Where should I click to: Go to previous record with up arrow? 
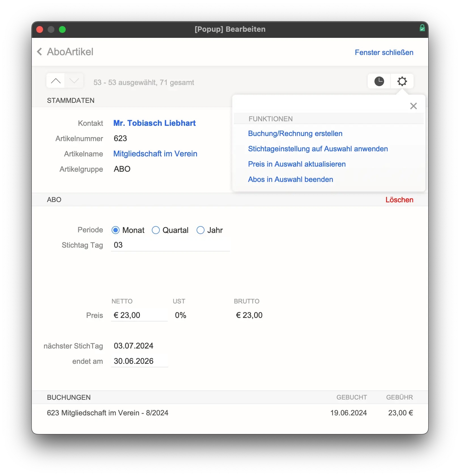[56, 81]
